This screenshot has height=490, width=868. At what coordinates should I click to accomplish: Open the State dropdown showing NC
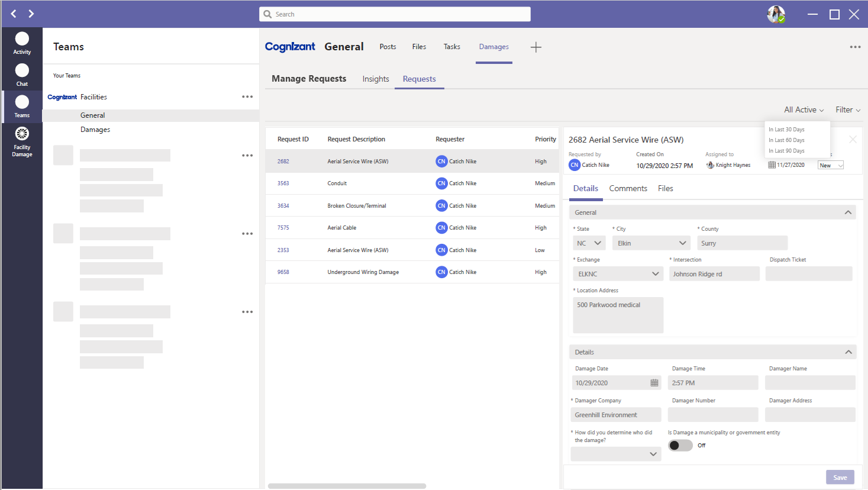(589, 243)
